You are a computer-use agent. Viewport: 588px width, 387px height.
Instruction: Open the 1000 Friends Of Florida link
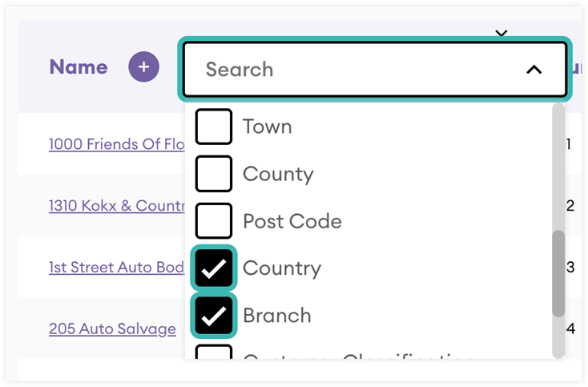[117, 144]
